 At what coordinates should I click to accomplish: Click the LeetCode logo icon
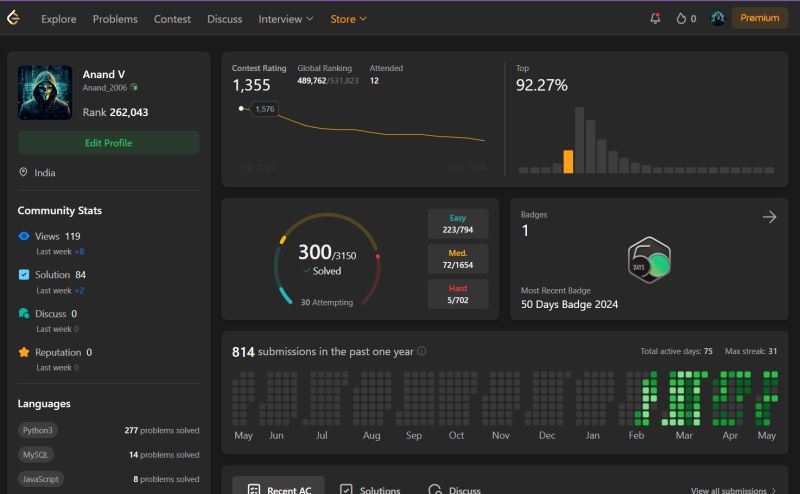click(13, 18)
